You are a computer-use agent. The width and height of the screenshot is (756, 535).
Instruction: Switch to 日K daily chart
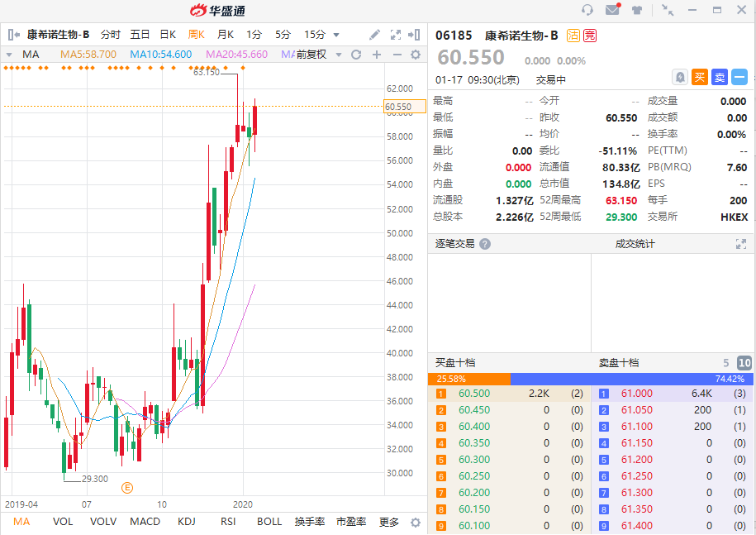[x=168, y=35]
